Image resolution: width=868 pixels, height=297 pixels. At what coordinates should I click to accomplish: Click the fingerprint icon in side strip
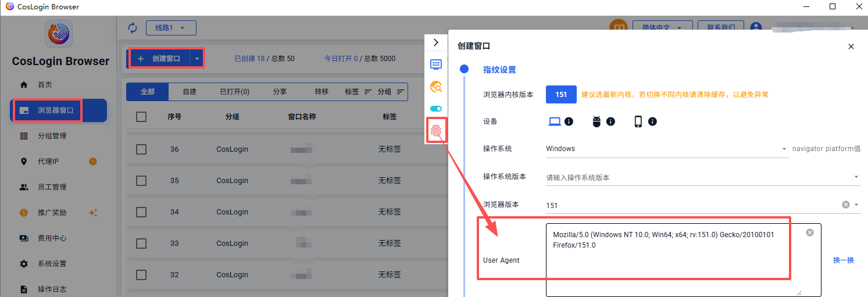click(436, 132)
